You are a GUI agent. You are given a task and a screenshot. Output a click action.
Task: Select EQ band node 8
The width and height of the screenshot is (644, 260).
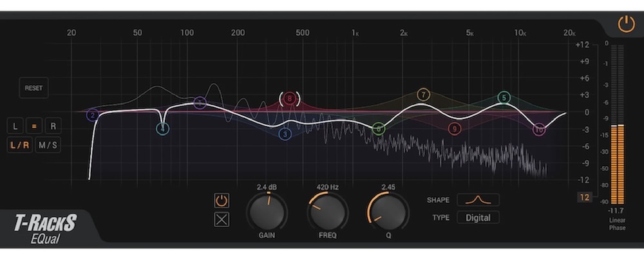pyautogui.click(x=290, y=99)
